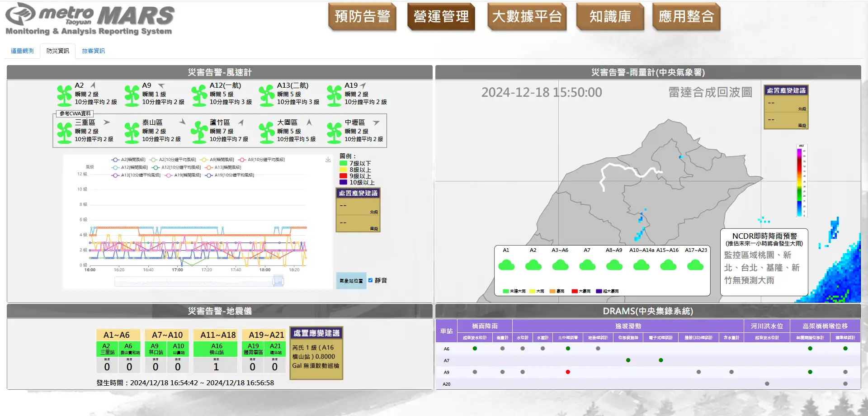Click red 土中傾斜管 status dot for A9
Image resolution: width=868 pixels, height=416 pixels.
point(568,372)
